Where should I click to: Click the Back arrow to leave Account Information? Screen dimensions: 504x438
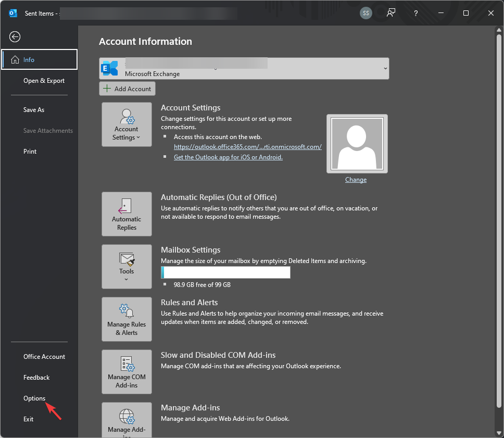[x=15, y=36]
